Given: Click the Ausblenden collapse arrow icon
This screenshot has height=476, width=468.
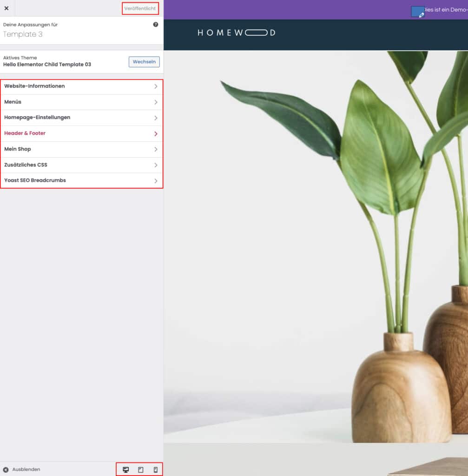Looking at the screenshot, I should (x=6, y=469).
